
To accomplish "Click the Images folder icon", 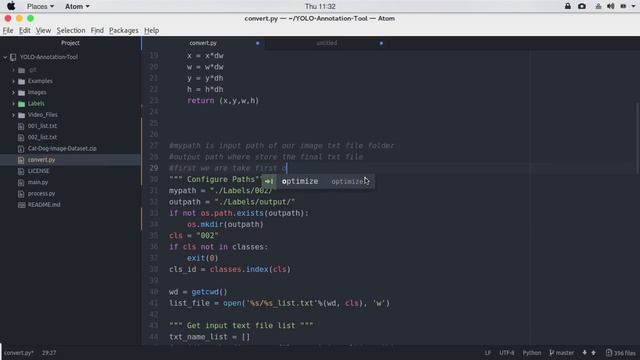I will click(x=22, y=93).
